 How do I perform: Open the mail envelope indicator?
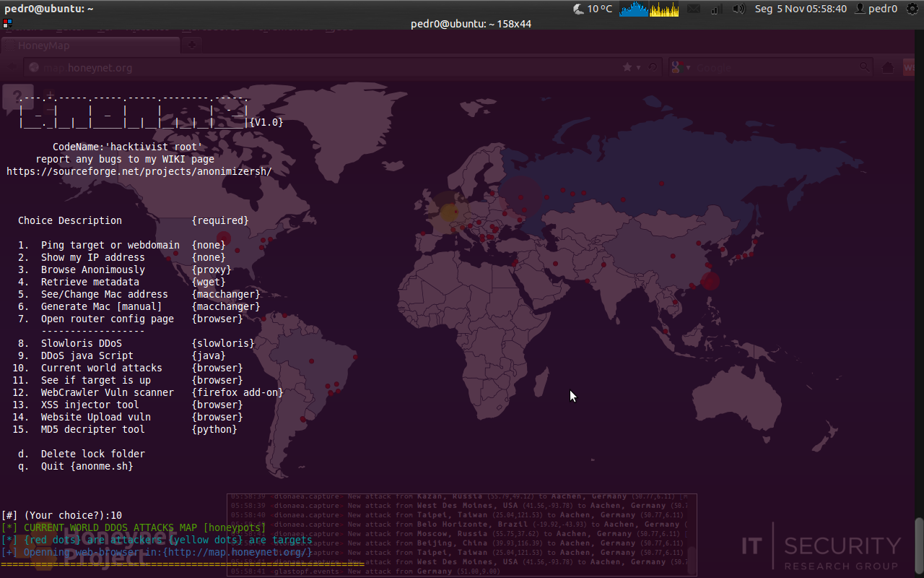[x=694, y=9]
